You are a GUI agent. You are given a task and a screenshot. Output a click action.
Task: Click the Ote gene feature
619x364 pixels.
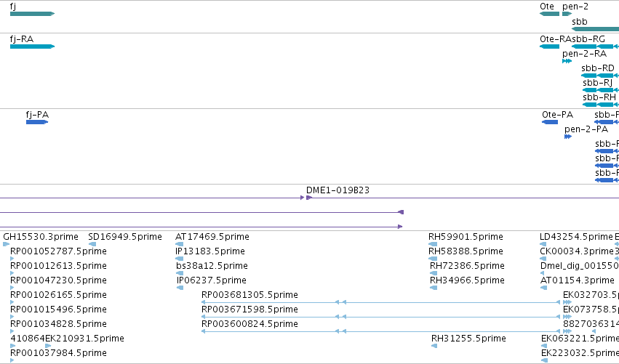click(x=549, y=14)
